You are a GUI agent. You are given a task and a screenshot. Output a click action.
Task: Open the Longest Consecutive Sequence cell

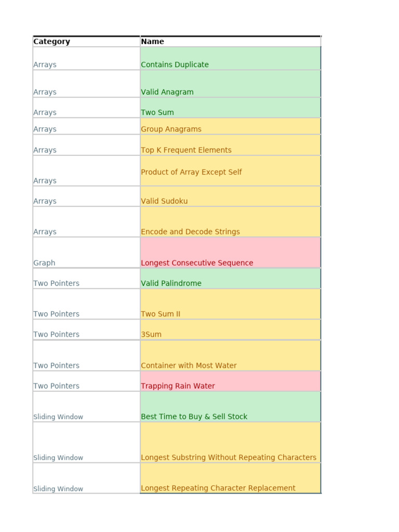tap(197, 263)
